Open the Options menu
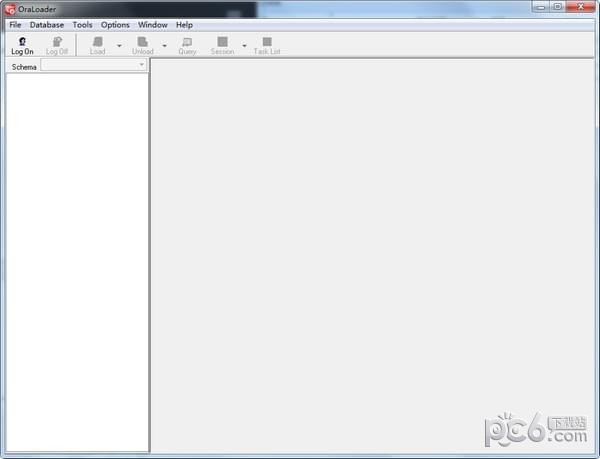Screen dimensions: 600x459 click(x=115, y=24)
